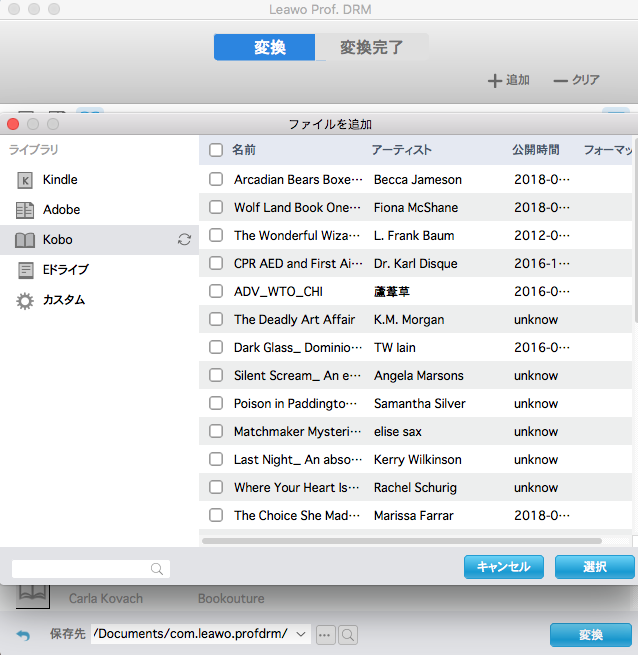Click the 追加 add files button
This screenshot has width=638, height=655.
click(508, 80)
